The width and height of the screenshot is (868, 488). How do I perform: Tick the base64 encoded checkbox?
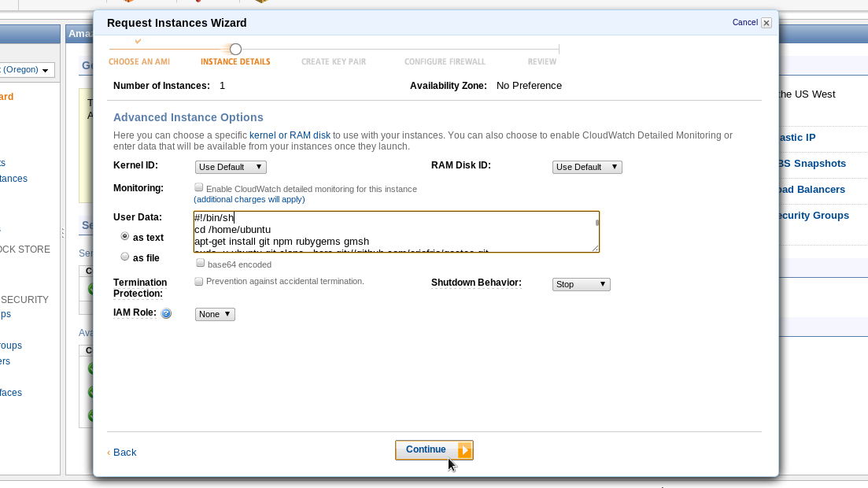tap(201, 264)
